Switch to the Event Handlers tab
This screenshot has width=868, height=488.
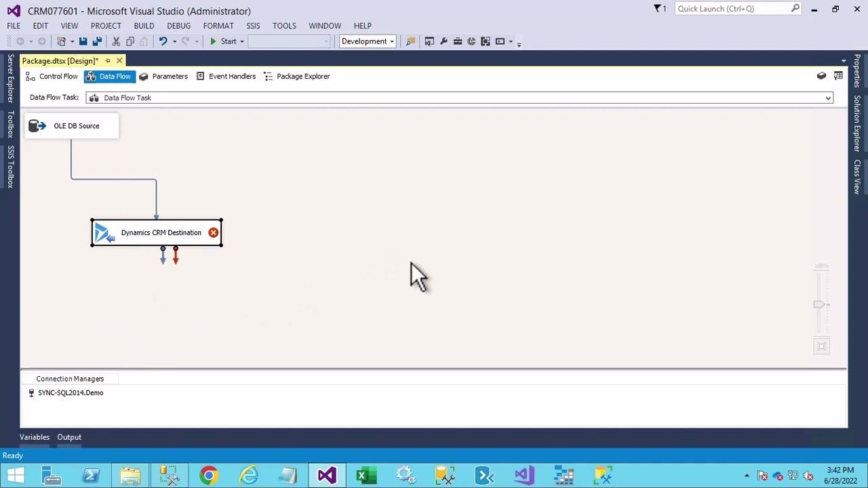226,77
